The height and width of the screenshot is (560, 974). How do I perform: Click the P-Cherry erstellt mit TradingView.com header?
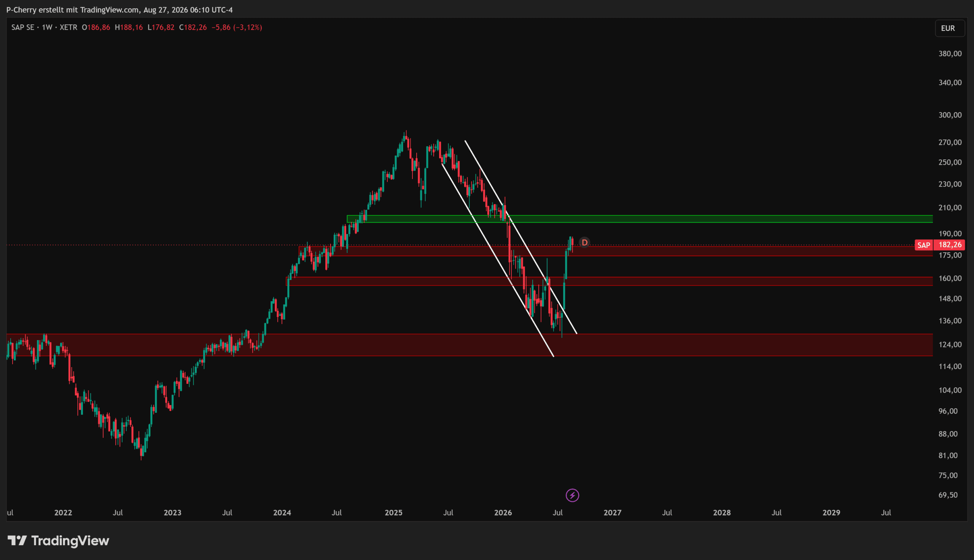119,10
